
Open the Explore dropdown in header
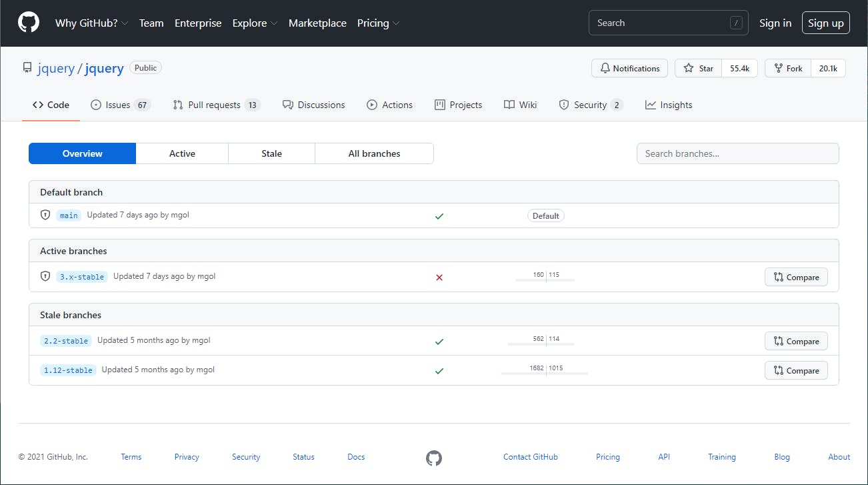click(x=255, y=23)
